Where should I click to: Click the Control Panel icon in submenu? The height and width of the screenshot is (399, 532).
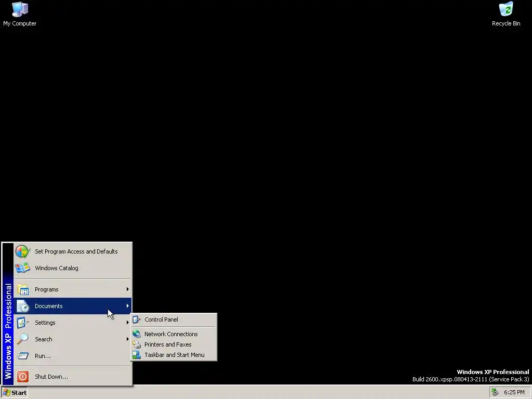(x=137, y=320)
